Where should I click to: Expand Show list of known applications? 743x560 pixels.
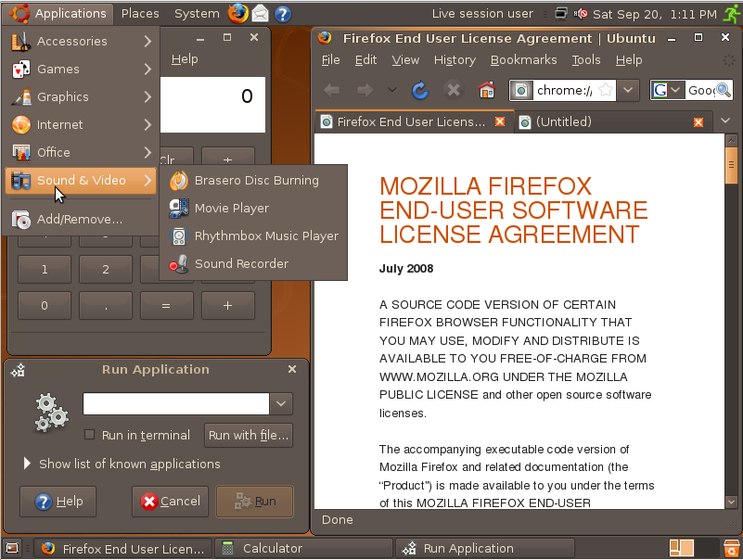tap(122, 464)
